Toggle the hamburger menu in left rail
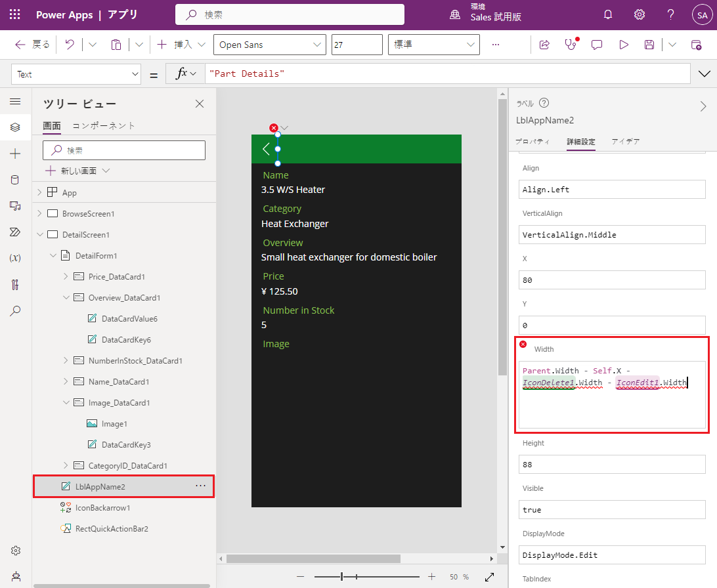 click(15, 102)
